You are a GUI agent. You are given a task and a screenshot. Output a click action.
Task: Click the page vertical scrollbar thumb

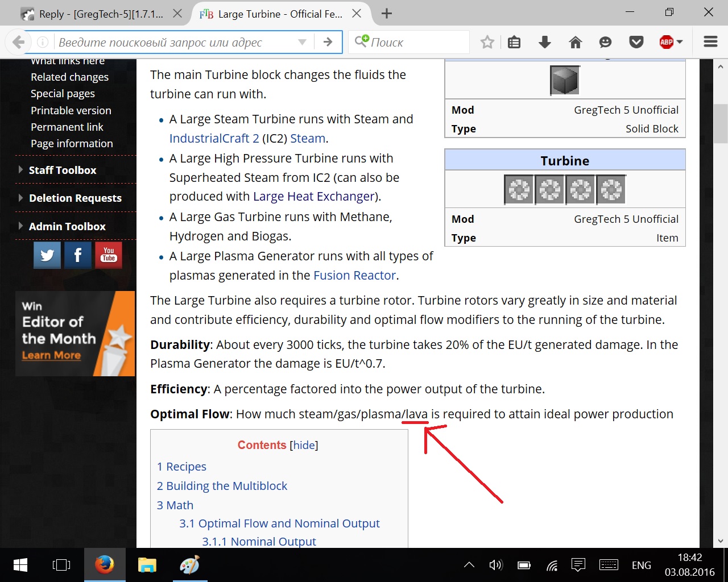[x=721, y=123]
